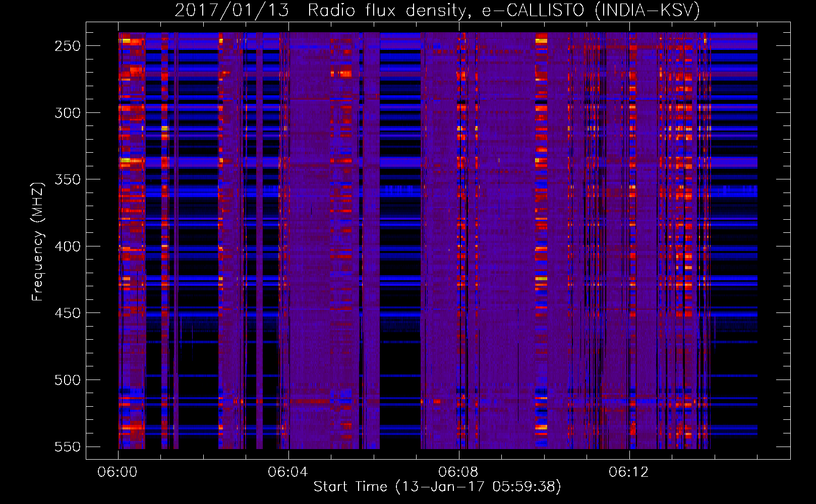The image size is (816, 504).
Task: Click the plot title "2017/01/13 Radio flux density, e-CALLISTO (INDIA-KSV)"
Action: (x=437, y=11)
